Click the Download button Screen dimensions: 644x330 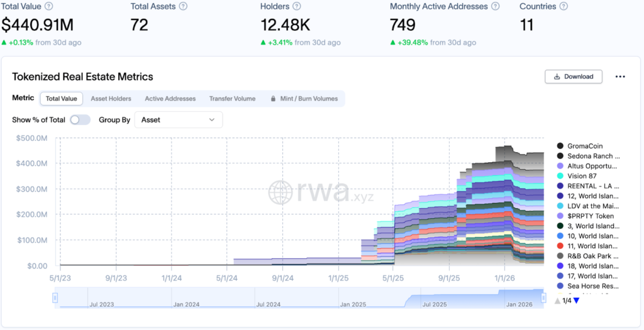574,77
